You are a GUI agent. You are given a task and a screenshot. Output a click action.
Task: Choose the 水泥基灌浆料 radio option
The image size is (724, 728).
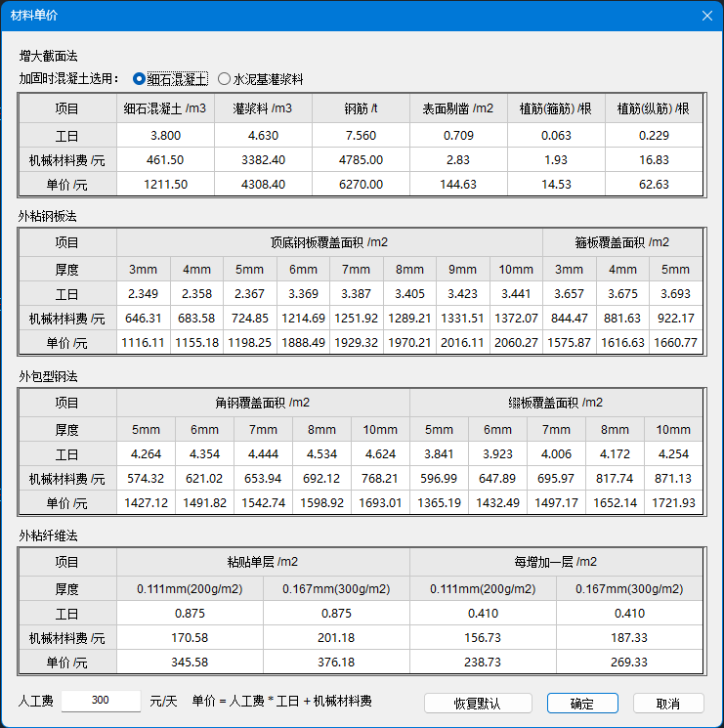tap(225, 79)
